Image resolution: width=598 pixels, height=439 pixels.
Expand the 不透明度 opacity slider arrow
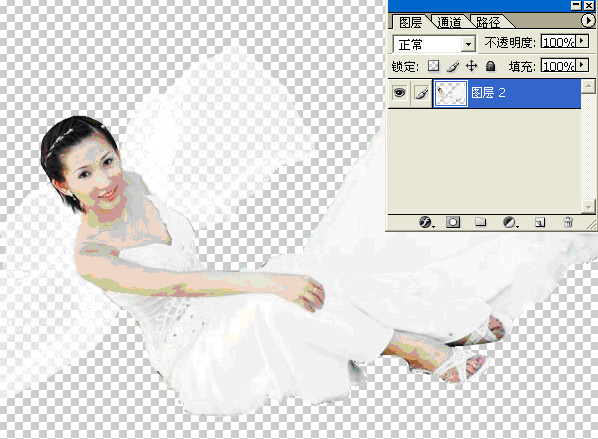[x=582, y=41]
